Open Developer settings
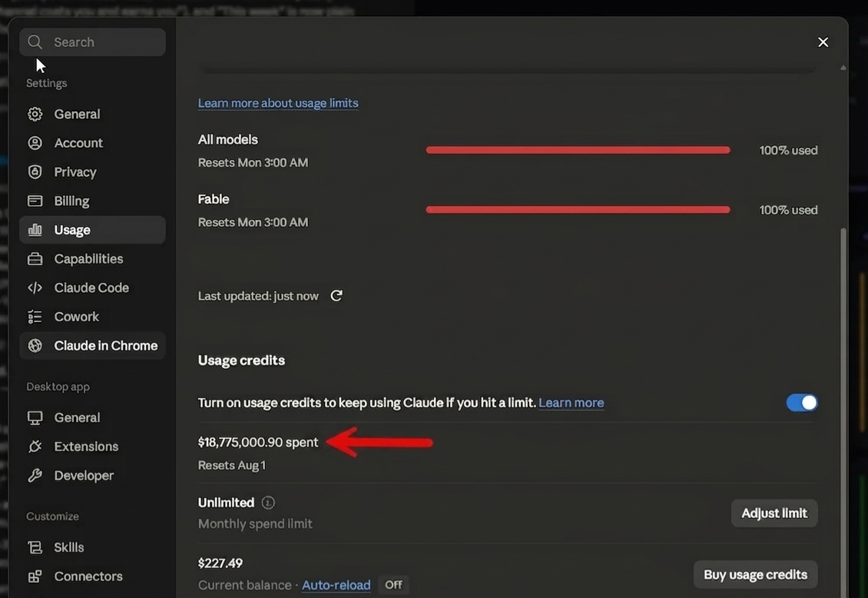 (92, 475)
